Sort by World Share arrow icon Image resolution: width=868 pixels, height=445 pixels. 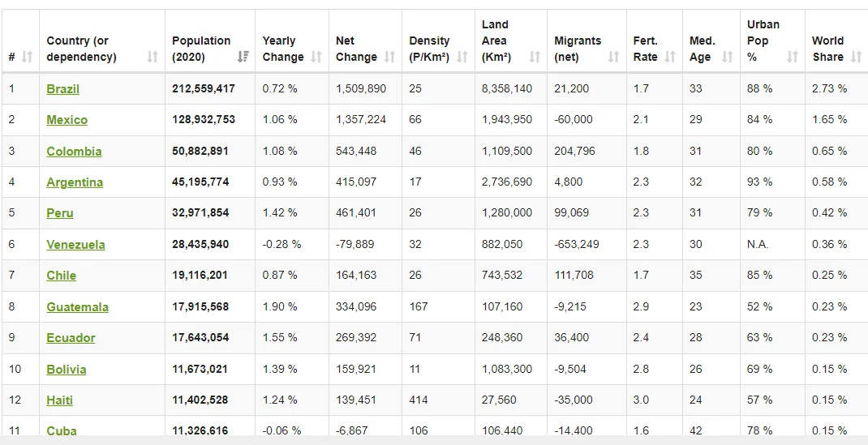tap(856, 57)
